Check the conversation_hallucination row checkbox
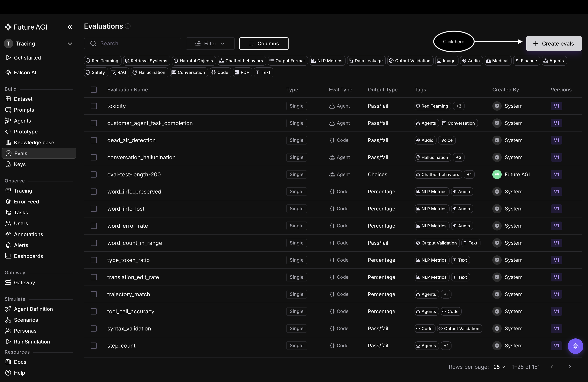Screen dimensions: 588x382 pyautogui.click(x=94, y=157)
